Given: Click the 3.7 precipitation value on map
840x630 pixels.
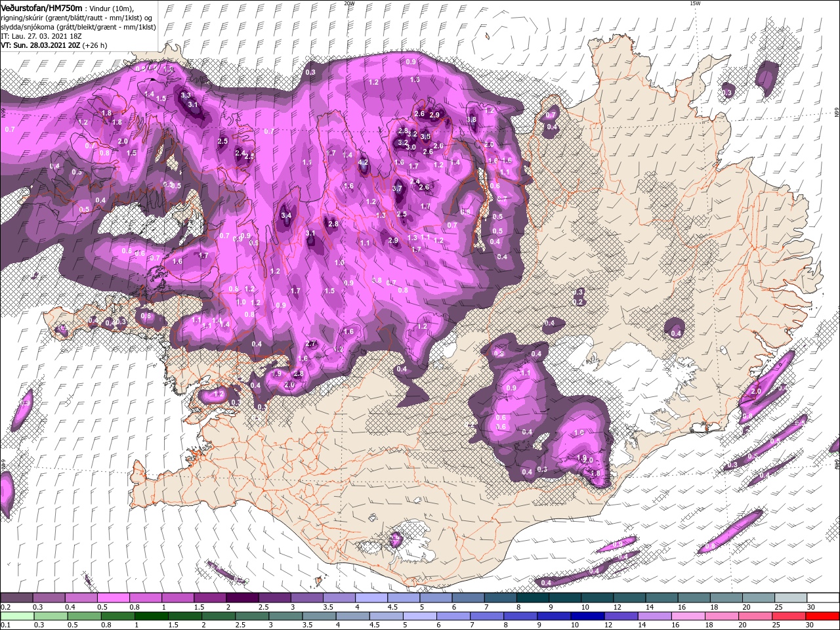Looking at the screenshot, I should pyautogui.click(x=397, y=188).
